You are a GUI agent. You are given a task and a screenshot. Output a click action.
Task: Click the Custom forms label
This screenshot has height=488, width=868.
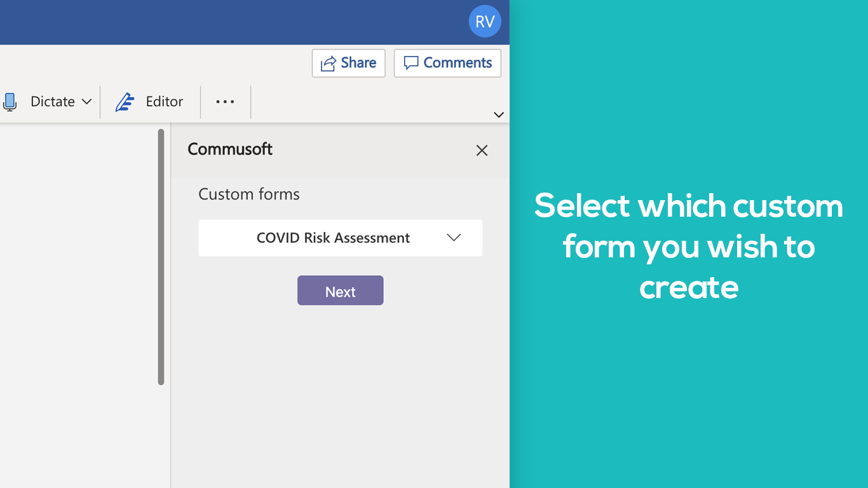point(248,194)
